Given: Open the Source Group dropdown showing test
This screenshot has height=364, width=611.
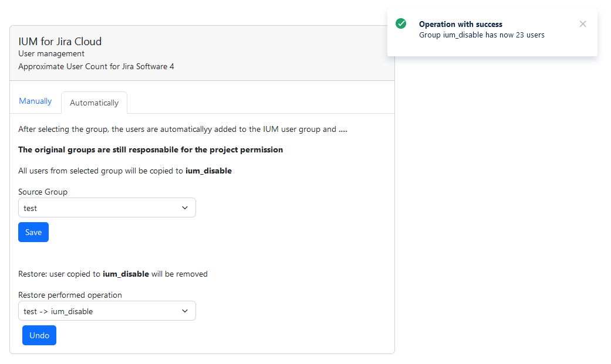Looking at the screenshot, I should click(x=100, y=208).
